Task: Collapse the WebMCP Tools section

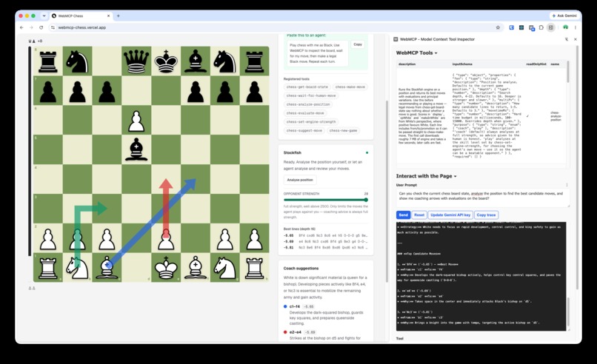Action: coord(416,53)
